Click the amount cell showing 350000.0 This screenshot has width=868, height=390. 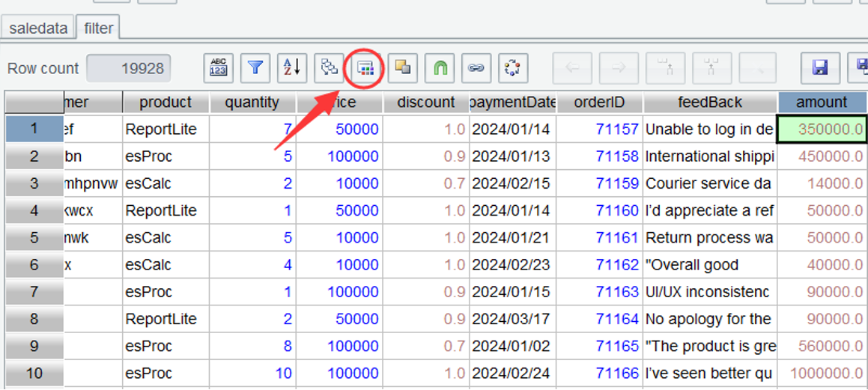tap(822, 130)
